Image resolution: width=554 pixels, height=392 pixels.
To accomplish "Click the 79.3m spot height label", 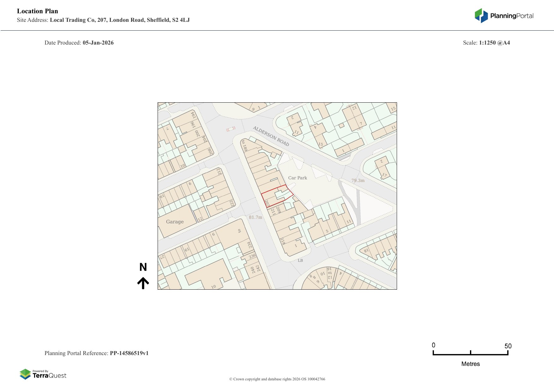I will coord(358,181).
